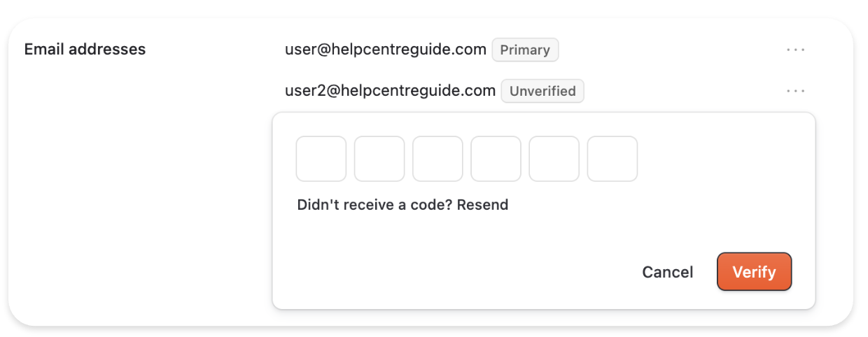
Task: Select the user2@helpcentreguide.com address text
Action: [x=390, y=90]
